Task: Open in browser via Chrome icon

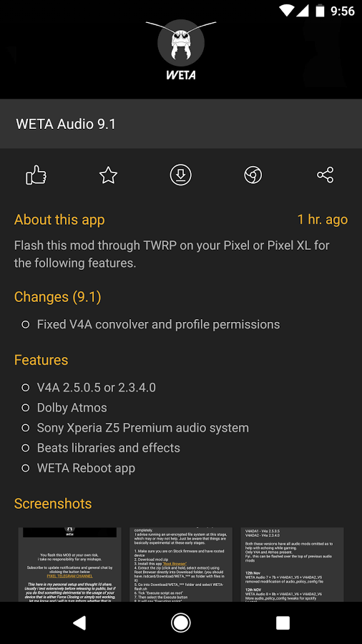Action: click(x=253, y=175)
